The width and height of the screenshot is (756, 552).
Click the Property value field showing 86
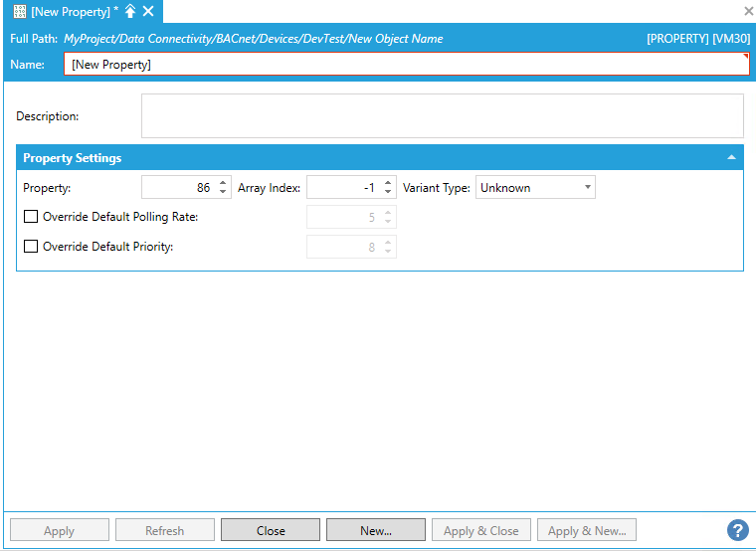[179, 187]
